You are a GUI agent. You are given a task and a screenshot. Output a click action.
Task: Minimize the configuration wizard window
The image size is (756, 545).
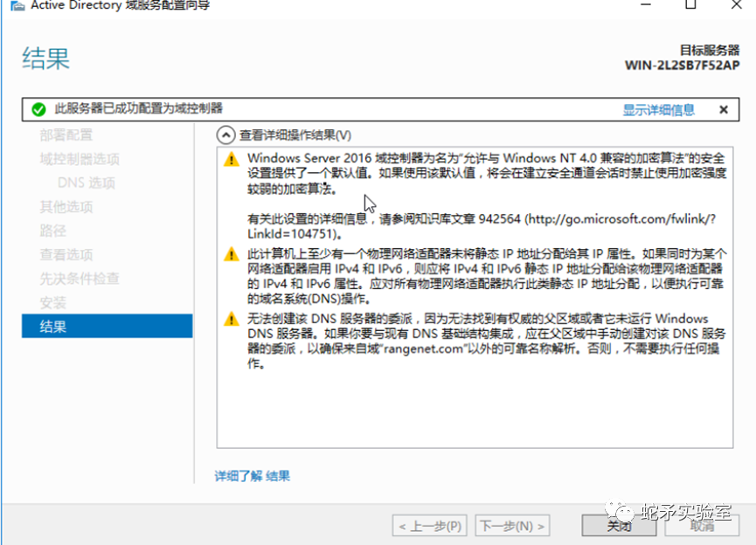(x=646, y=5)
